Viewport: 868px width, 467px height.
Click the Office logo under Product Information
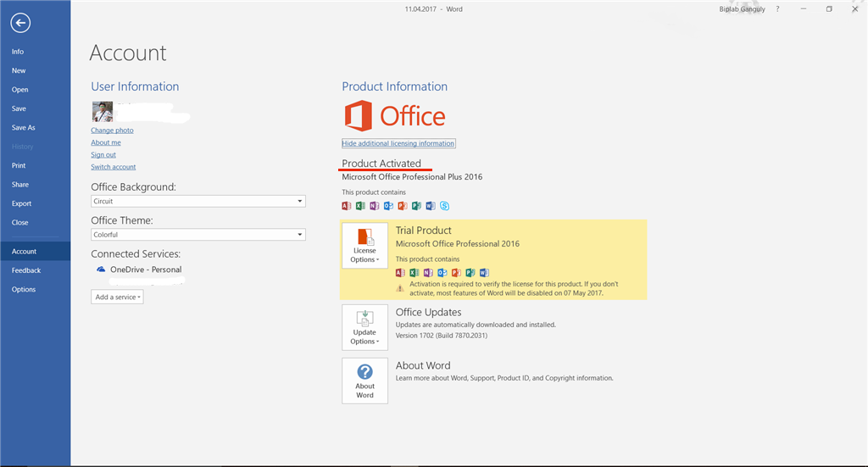395,115
